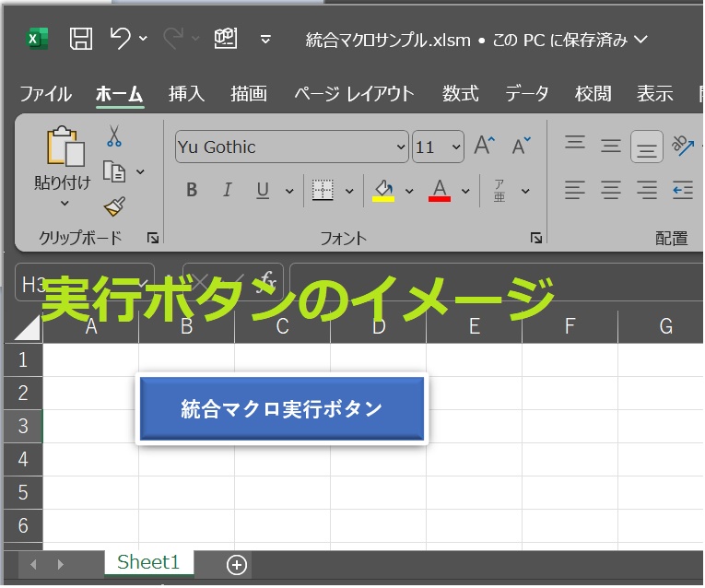Click the grayed Redo arrow icon
This screenshot has height=588, width=705.
point(173,38)
